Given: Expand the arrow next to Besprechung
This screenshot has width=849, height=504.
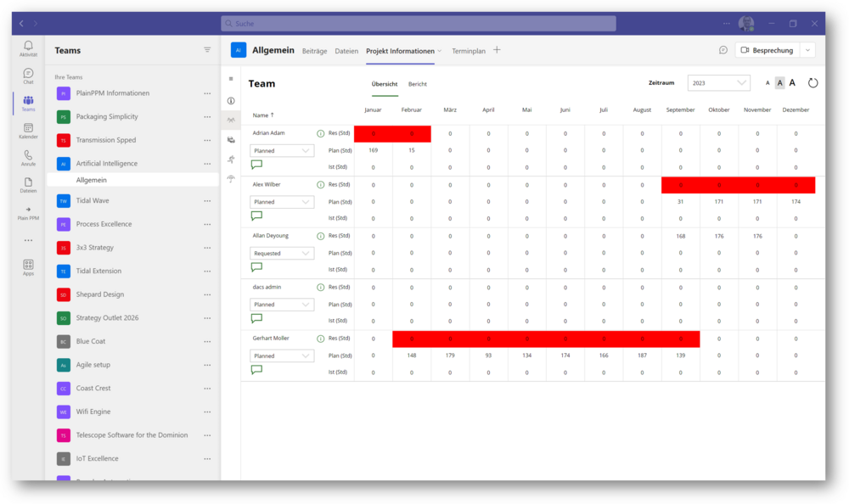Looking at the screenshot, I should [807, 50].
